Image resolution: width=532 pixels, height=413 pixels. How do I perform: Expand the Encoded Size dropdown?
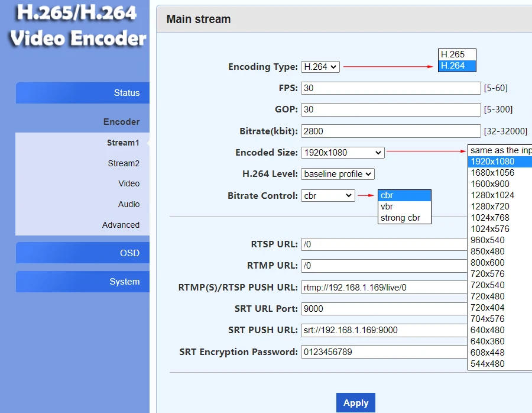coord(342,153)
